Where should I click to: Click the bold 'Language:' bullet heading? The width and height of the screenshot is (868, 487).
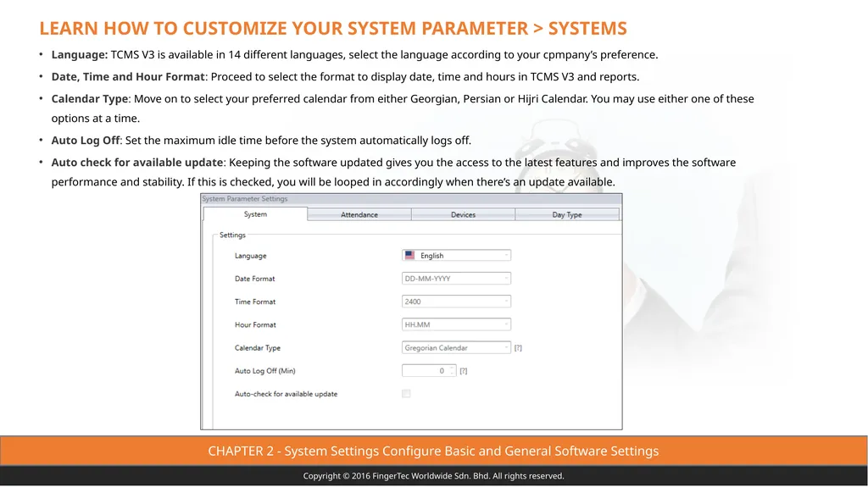coord(80,55)
